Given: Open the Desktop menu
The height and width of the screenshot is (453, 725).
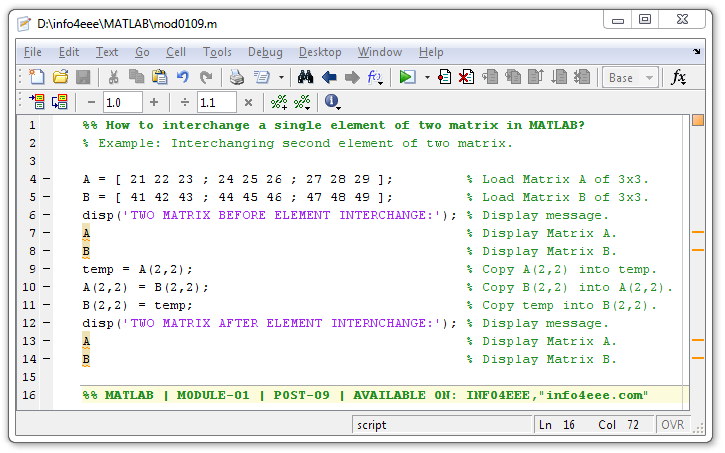Looking at the screenshot, I should 320,52.
